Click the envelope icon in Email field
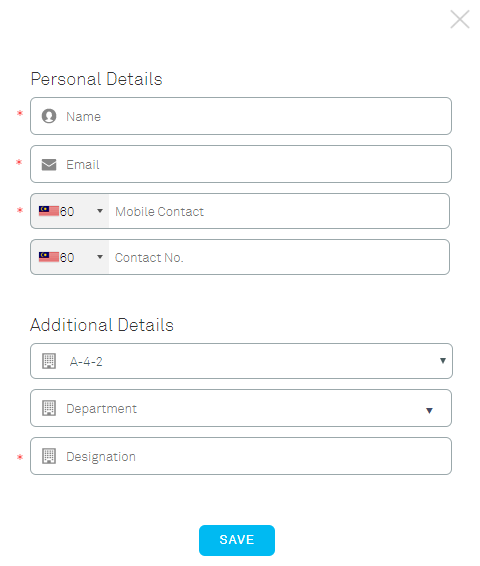Screen dimensions: 480x566 (x=49, y=165)
